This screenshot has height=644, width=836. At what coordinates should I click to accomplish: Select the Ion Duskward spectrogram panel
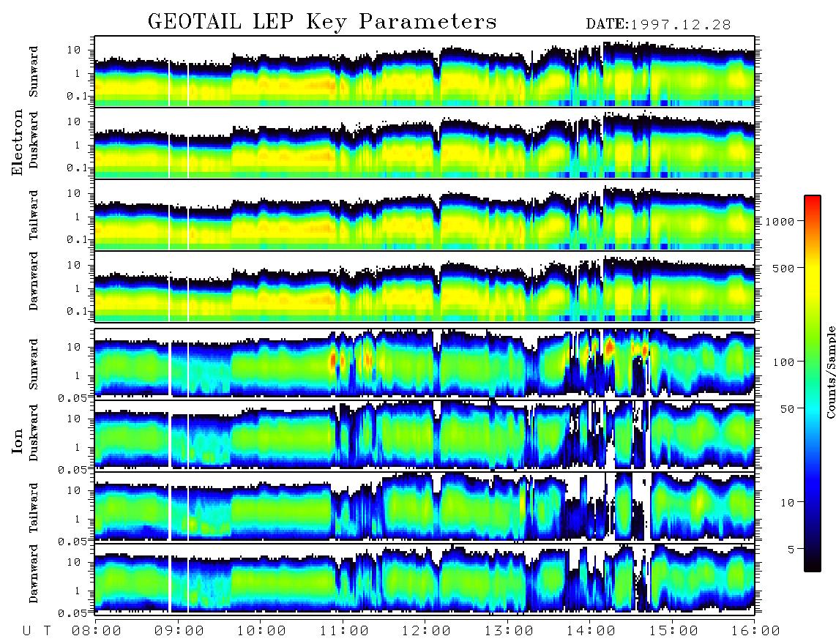(x=425, y=435)
